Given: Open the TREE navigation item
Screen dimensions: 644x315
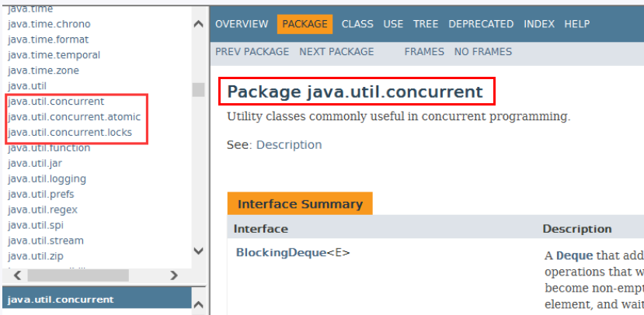Looking at the screenshot, I should click(426, 24).
